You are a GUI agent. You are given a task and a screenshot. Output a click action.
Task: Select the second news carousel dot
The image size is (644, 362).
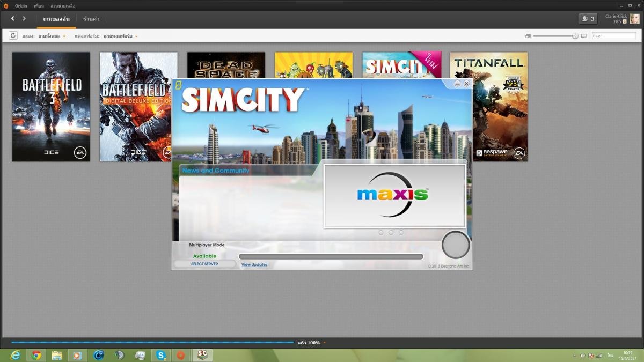[391, 233]
